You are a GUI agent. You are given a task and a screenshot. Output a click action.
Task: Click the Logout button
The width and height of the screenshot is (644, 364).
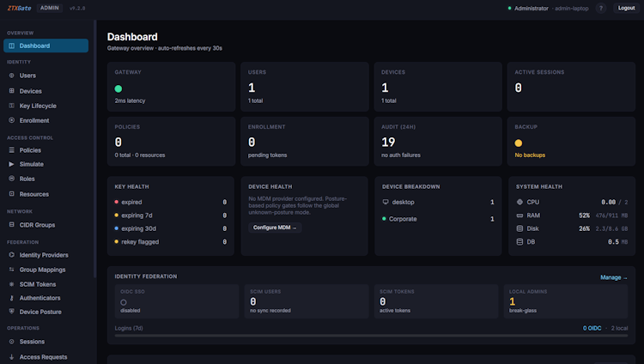click(626, 9)
